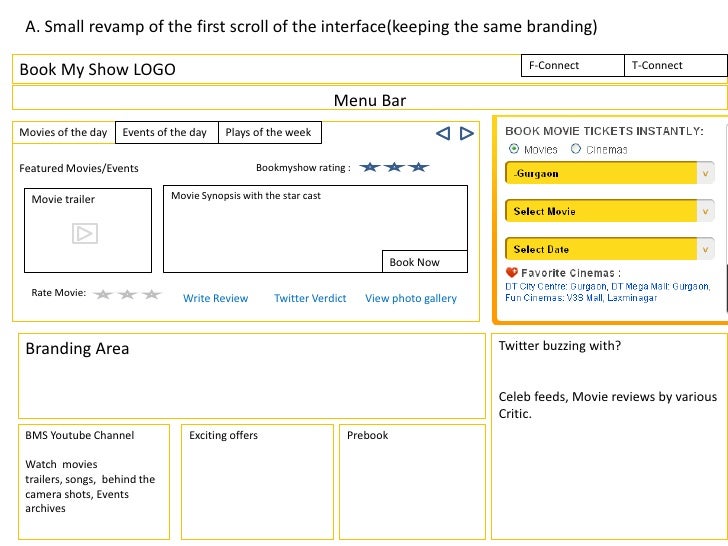728x546 pixels.
Task: Click the Movie Synopsis with the star cast box
Action: 315,228
